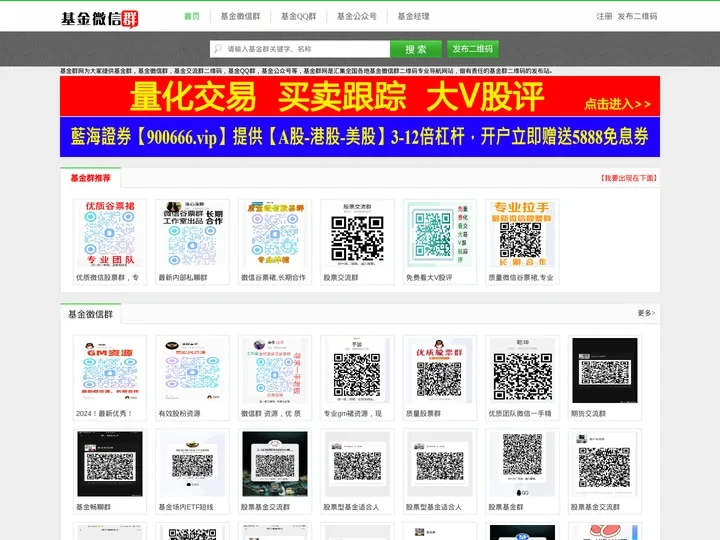Click the 注册 link

pos(604,16)
